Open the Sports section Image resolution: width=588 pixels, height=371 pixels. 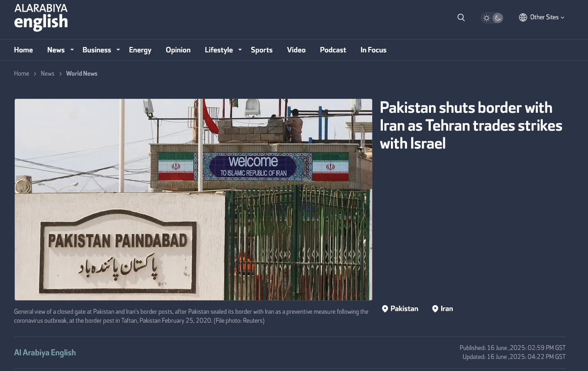[x=262, y=50]
